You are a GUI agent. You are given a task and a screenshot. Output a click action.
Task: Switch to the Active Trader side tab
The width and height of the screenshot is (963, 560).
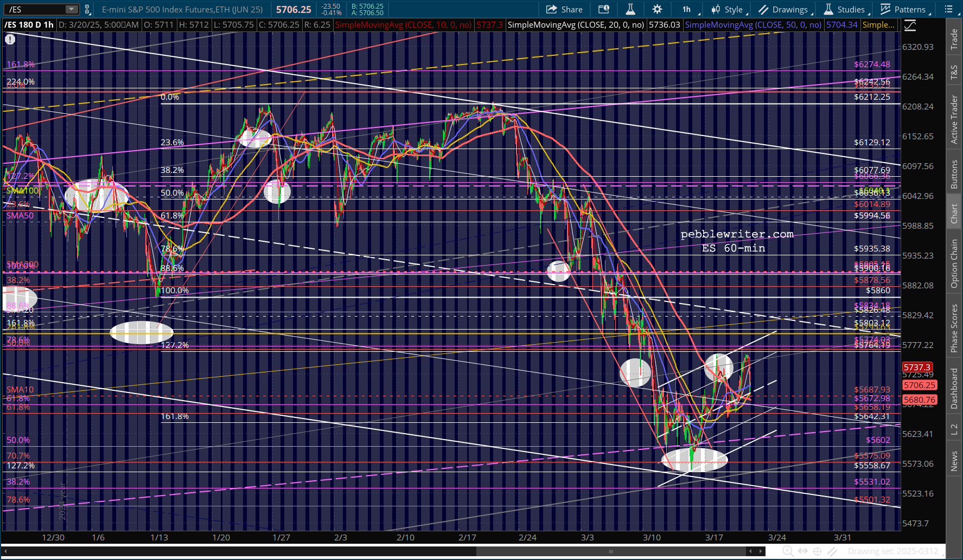pyautogui.click(x=954, y=119)
